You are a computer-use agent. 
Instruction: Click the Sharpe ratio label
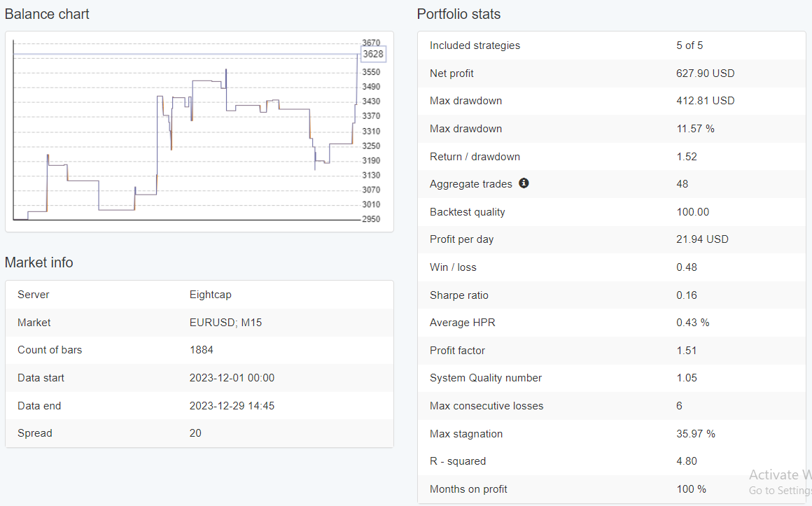coord(458,295)
